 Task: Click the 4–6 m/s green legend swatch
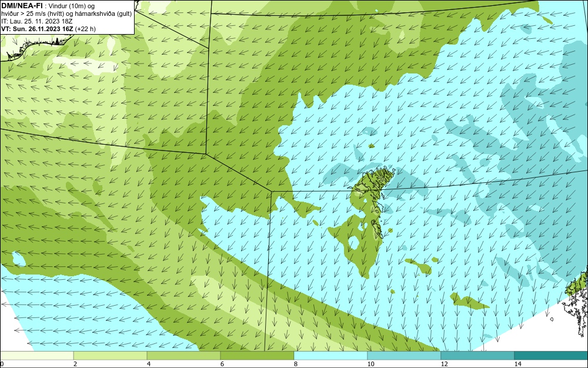[183, 356]
